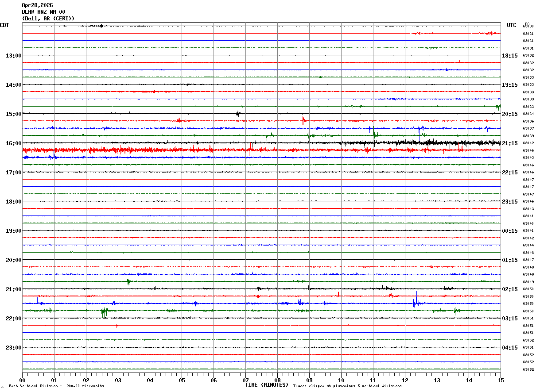Click minute-axis tick label 03 at bottom
536x392 pixels.
[118, 380]
